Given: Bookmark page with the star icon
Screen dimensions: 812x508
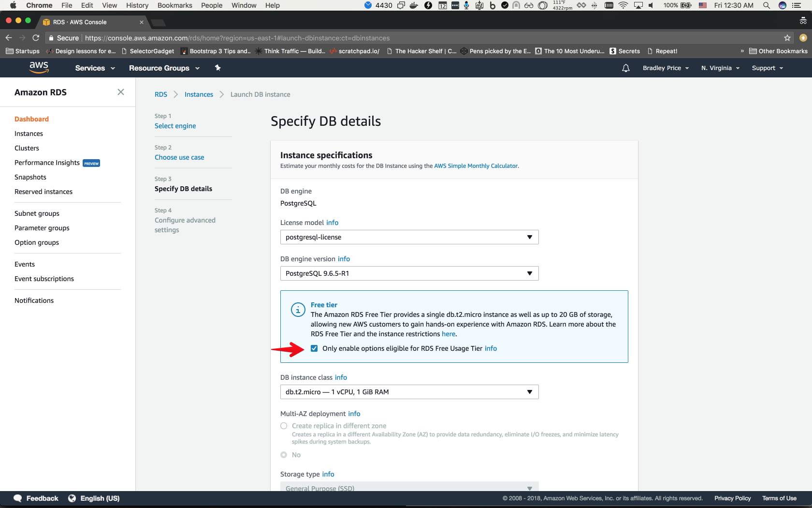Looking at the screenshot, I should tap(787, 38).
